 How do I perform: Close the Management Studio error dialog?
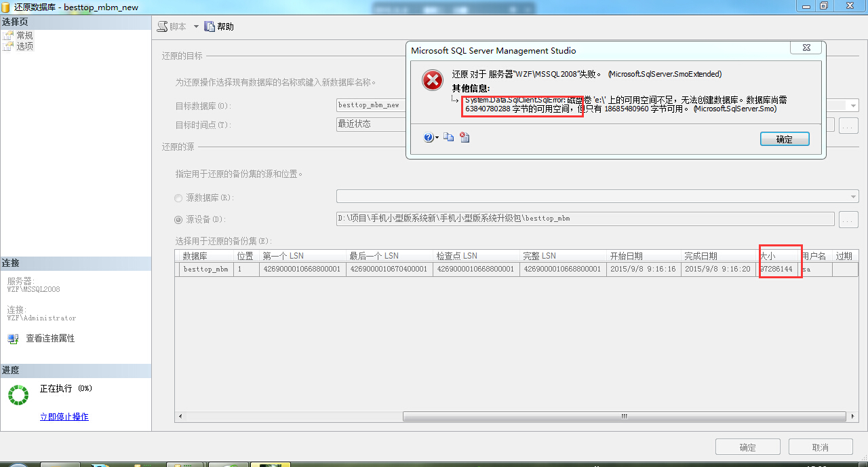click(806, 48)
